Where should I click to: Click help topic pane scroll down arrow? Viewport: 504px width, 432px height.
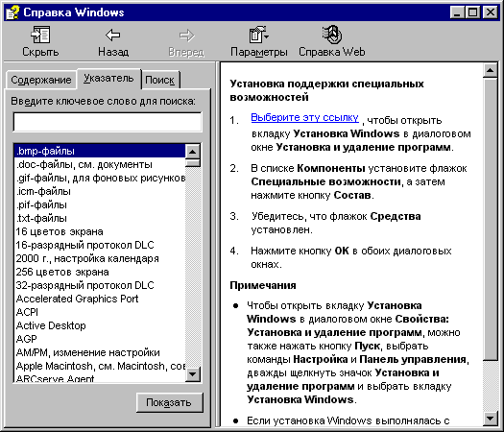(491, 419)
